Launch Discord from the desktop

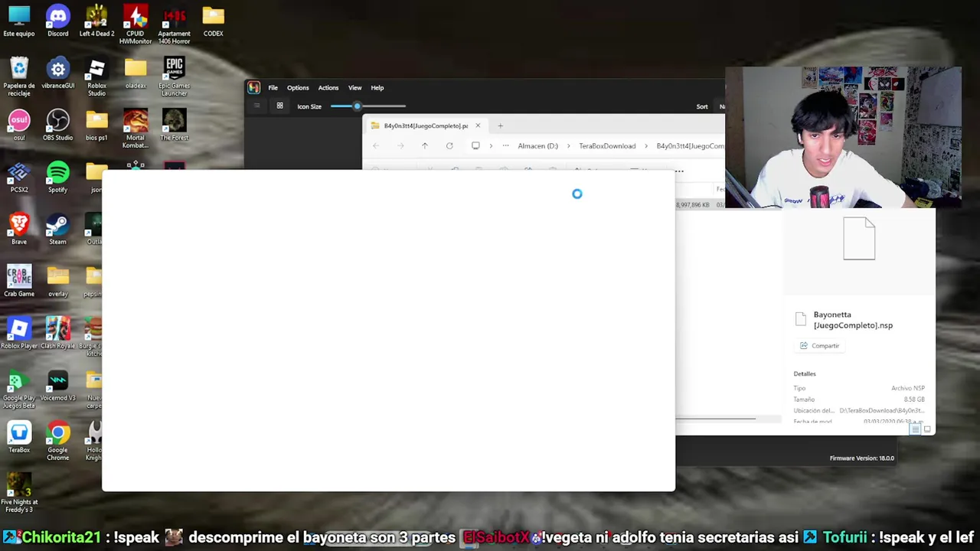pyautogui.click(x=57, y=21)
